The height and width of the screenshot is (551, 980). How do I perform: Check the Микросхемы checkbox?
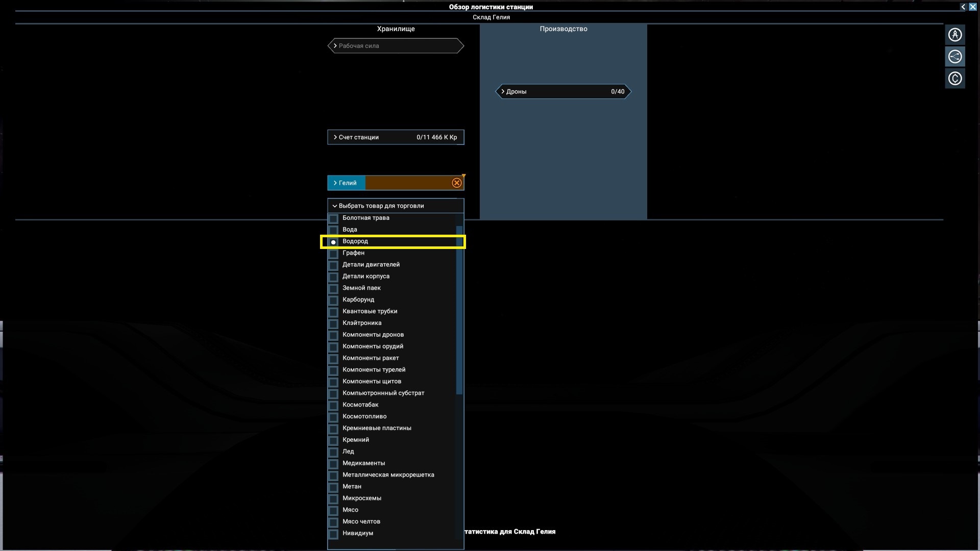(x=333, y=499)
